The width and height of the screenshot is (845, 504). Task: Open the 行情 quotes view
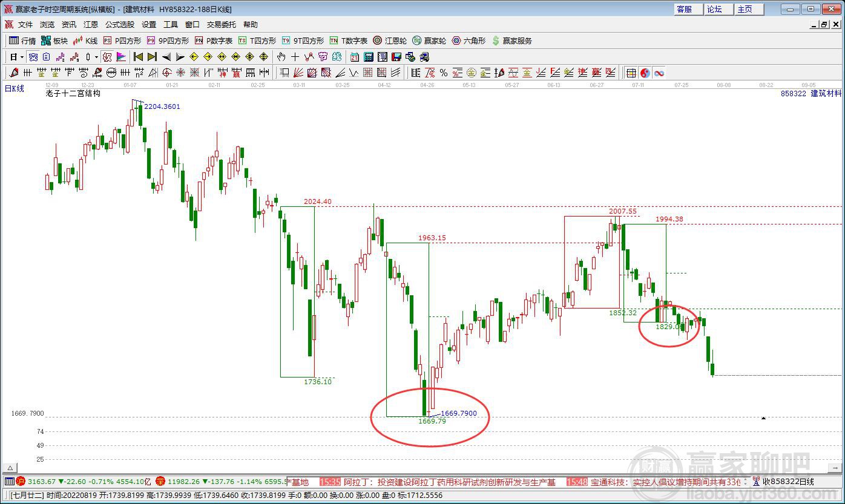tap(22, 41)
